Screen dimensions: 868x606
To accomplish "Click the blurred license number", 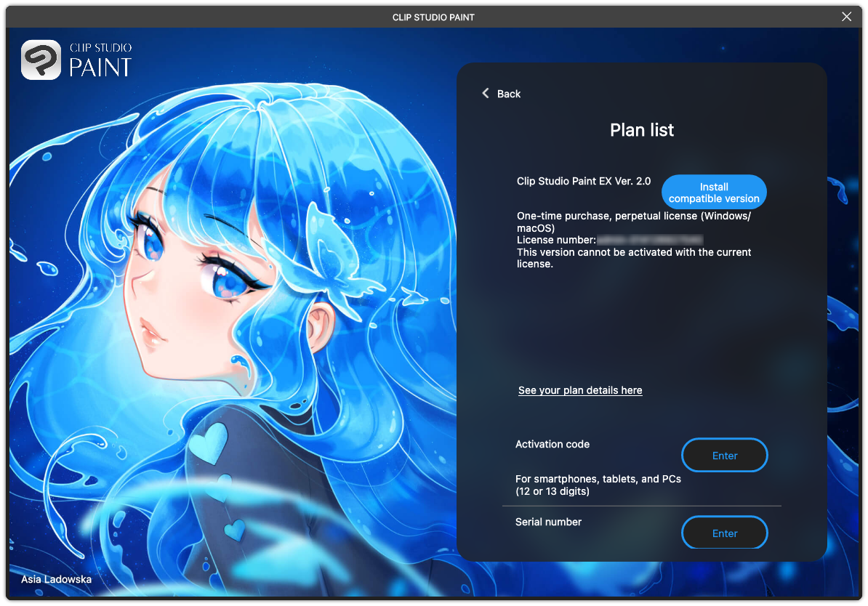I will tap(650, 240).
